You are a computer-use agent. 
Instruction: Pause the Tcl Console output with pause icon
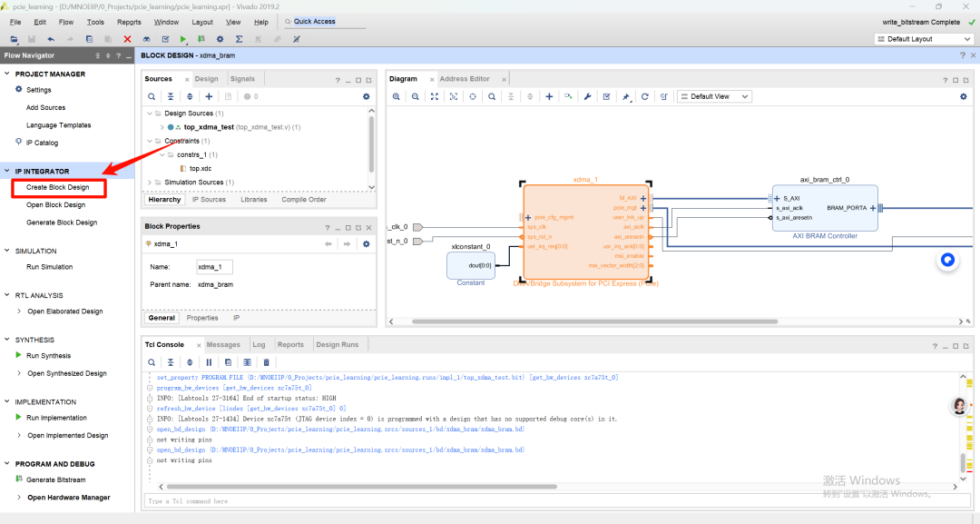click(209, 362)
